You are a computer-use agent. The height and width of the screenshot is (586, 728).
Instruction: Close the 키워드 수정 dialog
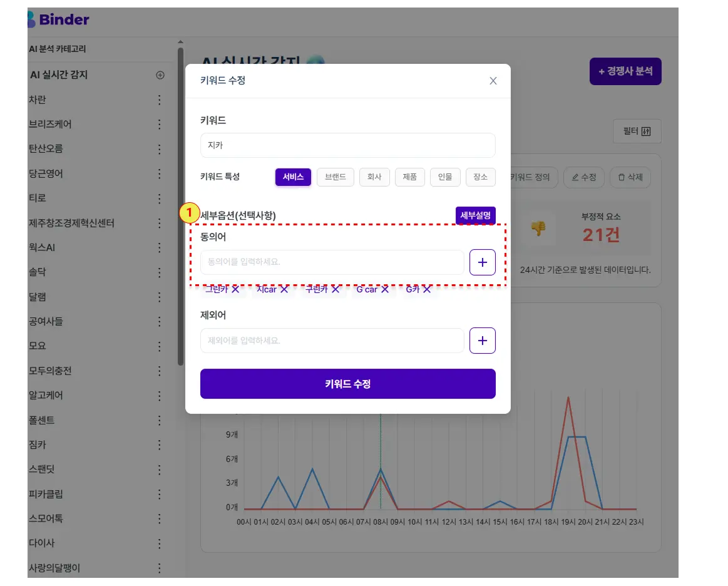(493, 81)
